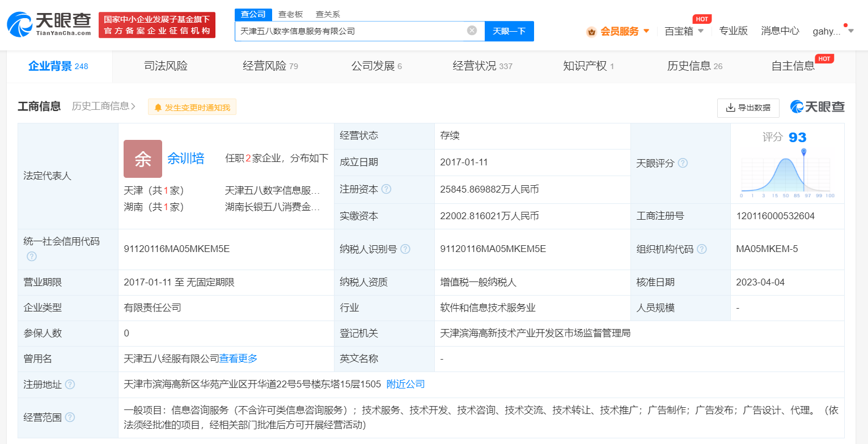Click the bell icon for change notifications
Screen dimensions: 868x444
point(158,108)
